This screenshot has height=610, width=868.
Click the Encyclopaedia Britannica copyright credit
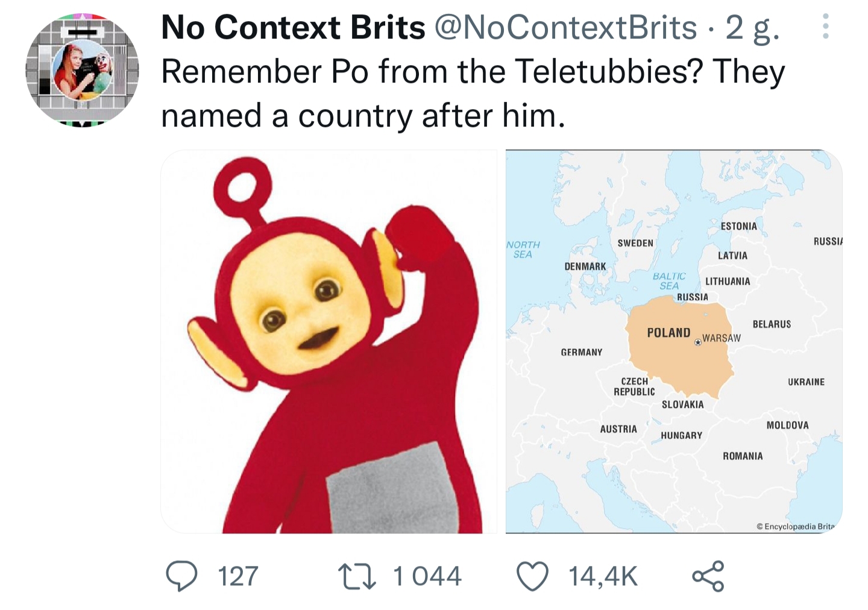(x=796, y=526)
